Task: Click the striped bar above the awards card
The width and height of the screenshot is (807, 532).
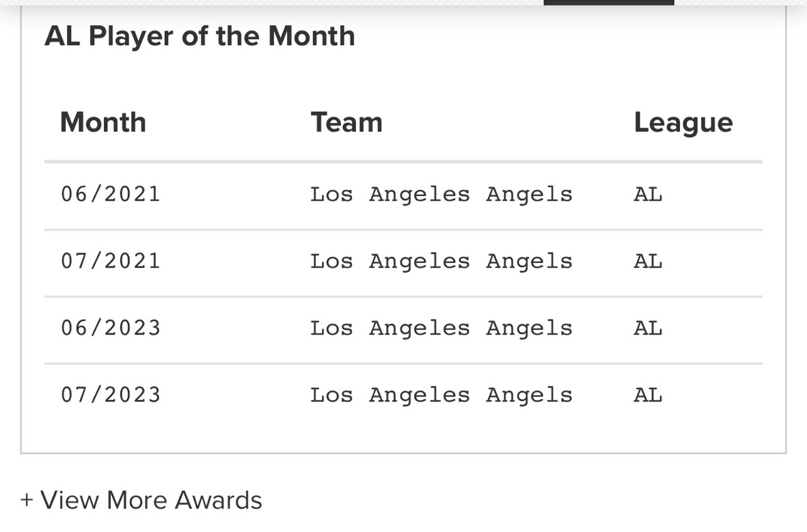Action: pos(273,3)
